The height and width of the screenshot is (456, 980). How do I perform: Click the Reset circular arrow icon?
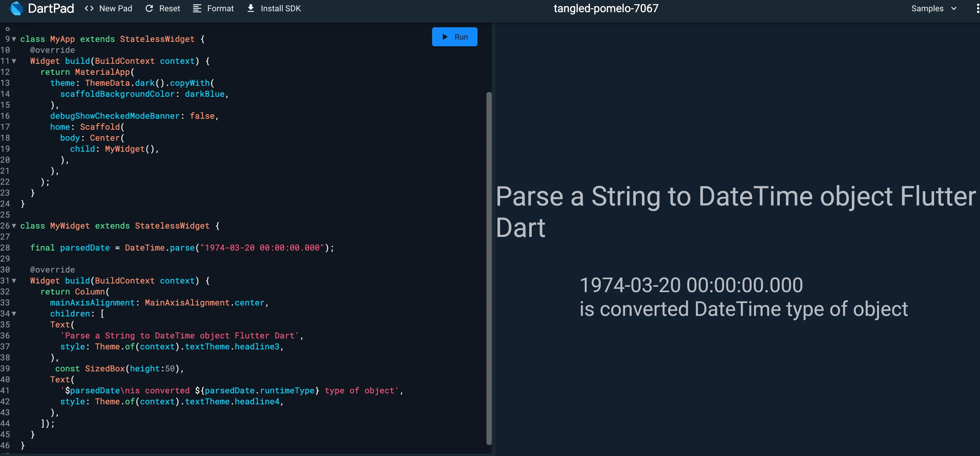149,8
